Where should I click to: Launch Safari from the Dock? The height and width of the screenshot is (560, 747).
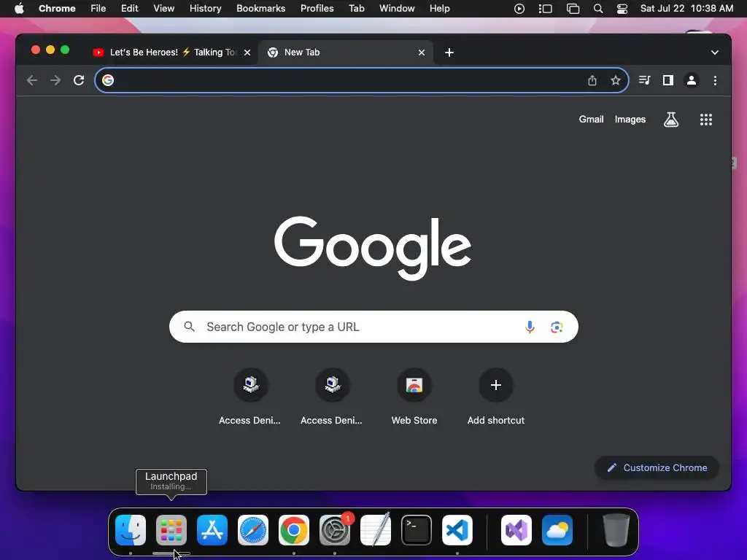click(253, 530)
